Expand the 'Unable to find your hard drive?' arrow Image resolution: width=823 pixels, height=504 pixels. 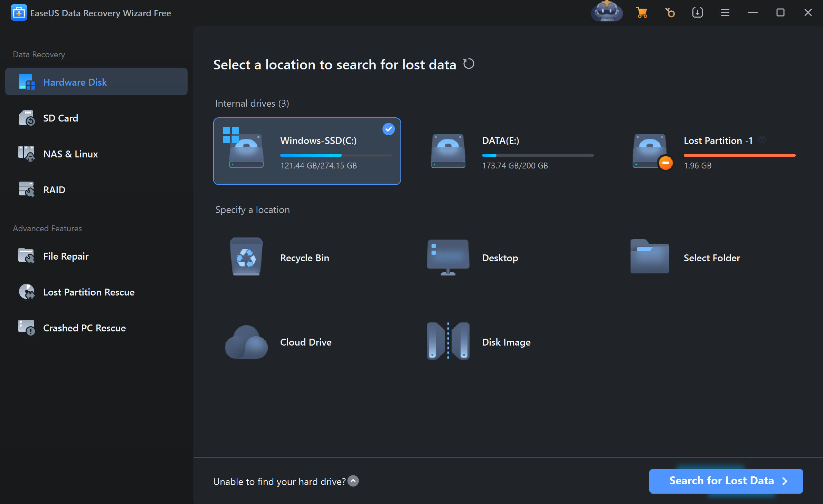tap(353, 481)
